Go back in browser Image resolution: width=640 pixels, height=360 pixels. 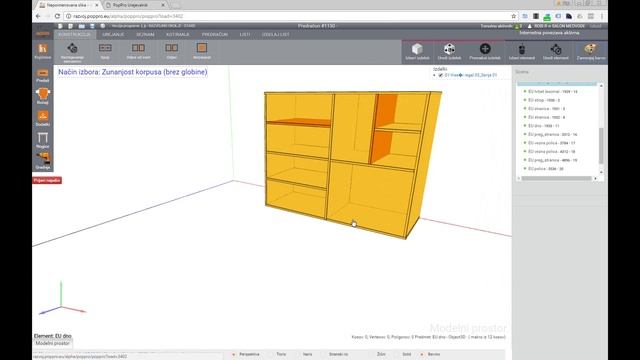pos(38,16)
